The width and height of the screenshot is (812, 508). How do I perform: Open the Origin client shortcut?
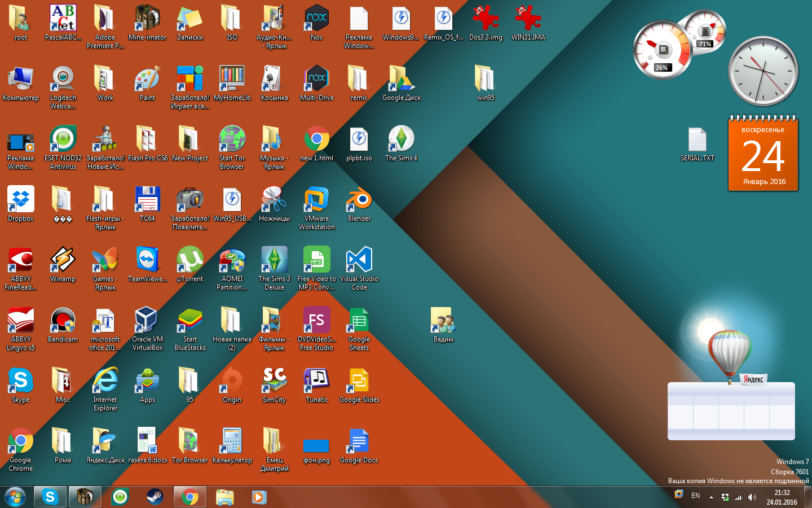coord(232,385)
